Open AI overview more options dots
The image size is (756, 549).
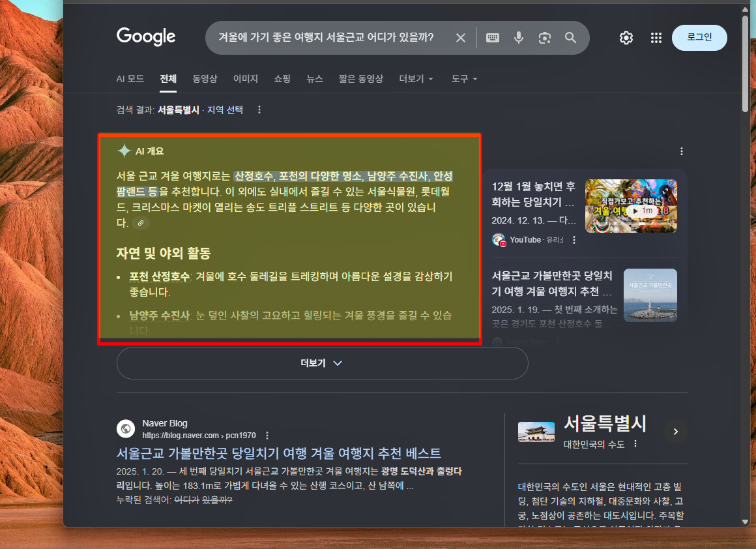tap(681, 151)
